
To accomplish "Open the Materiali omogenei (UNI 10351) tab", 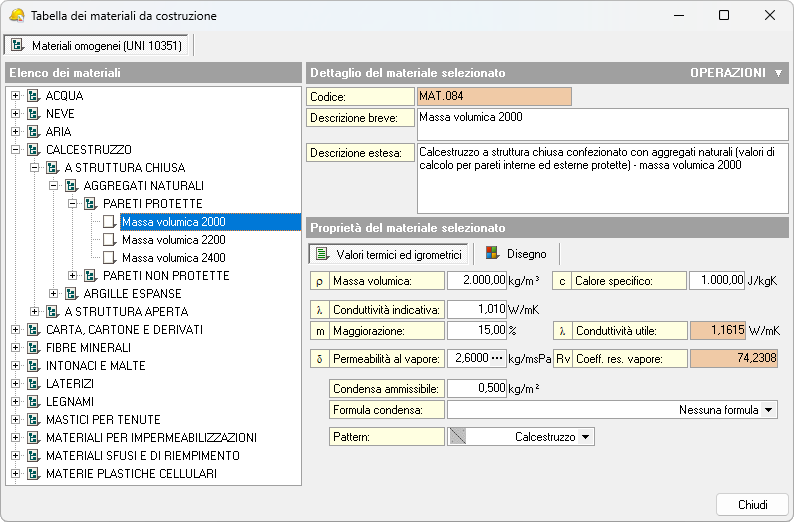I will (x=97, y=45).
